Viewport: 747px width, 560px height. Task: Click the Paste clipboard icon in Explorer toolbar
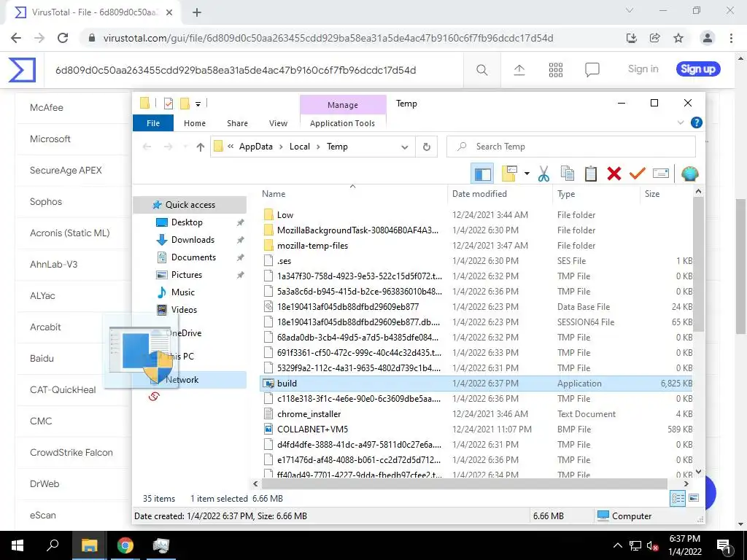pyautogui.click(x=591, y=174)
